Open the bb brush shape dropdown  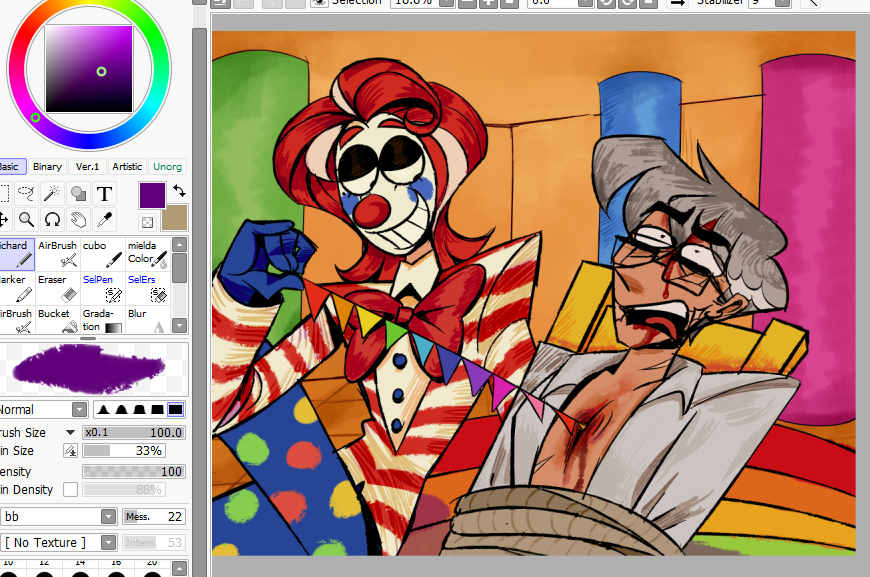click(x=109, y=517)
